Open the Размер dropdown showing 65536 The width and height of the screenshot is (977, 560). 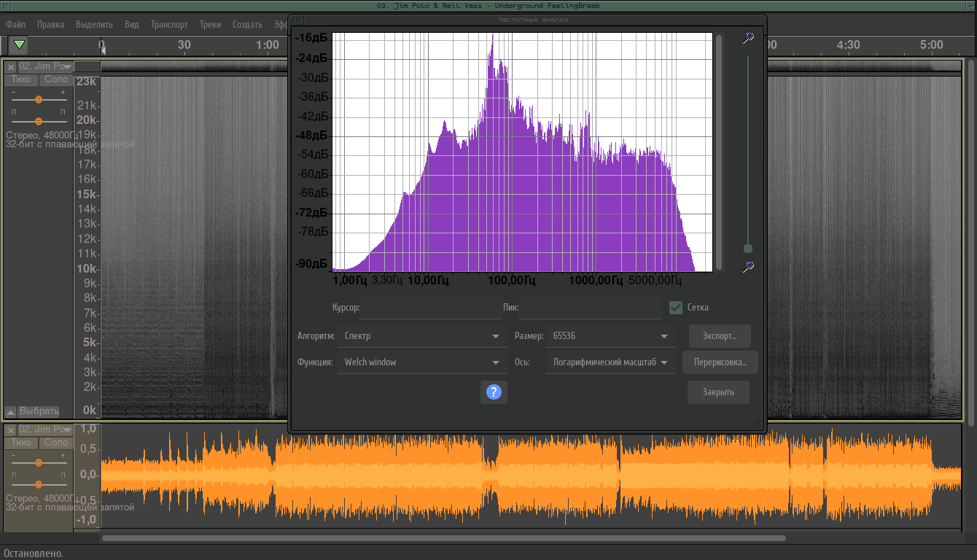point(610,336)
